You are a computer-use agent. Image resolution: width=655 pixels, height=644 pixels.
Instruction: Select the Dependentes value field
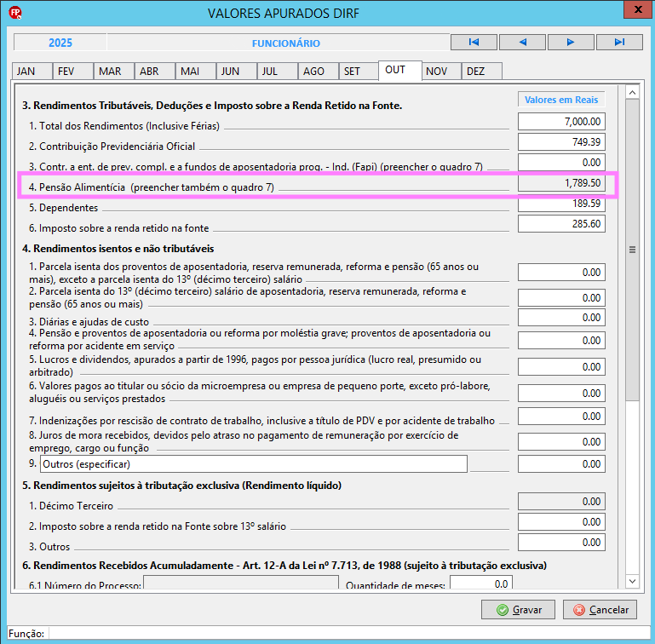(561, 204)
